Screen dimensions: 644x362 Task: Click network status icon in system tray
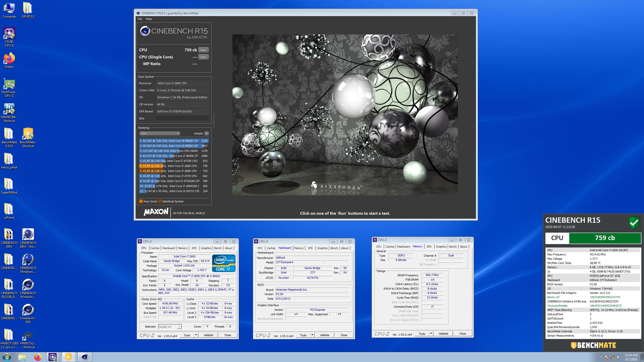[x=613, y=357]
